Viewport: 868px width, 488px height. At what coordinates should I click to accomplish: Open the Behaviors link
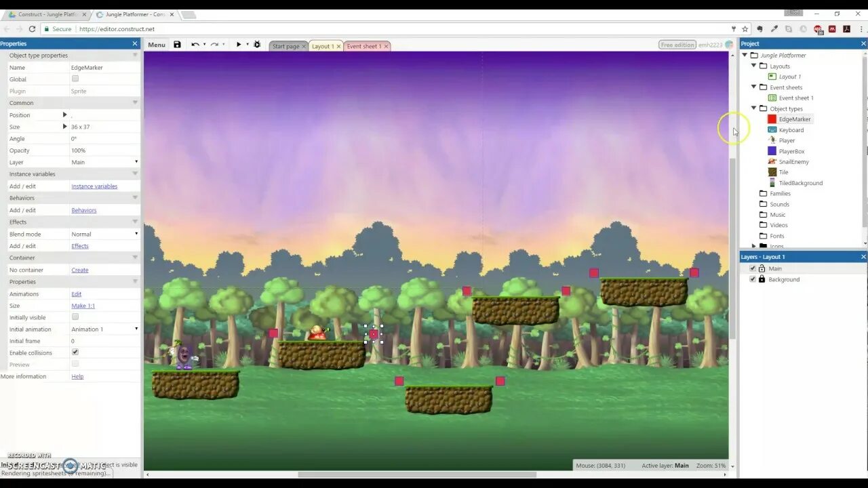(84, 210)
